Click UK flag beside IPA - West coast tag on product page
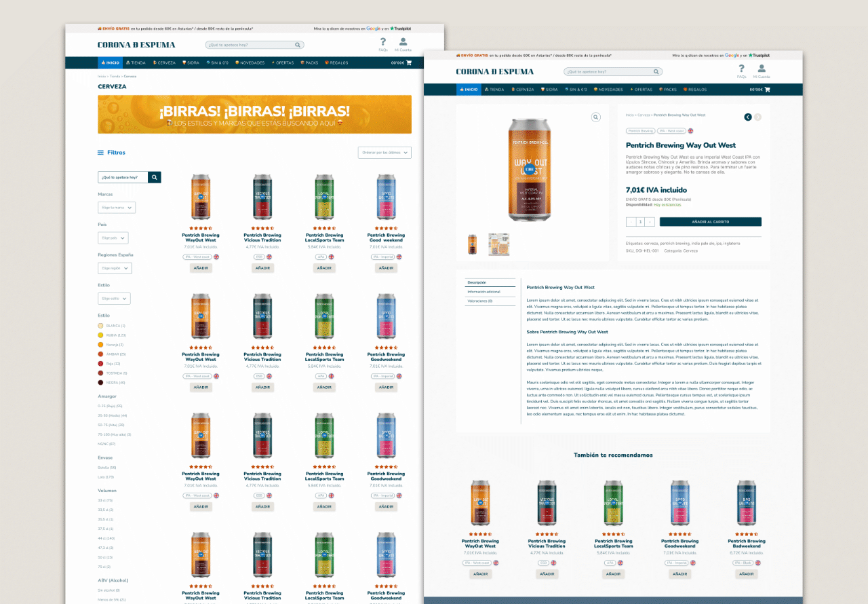This screenshot has height=604, width=868. coord(691,130)
